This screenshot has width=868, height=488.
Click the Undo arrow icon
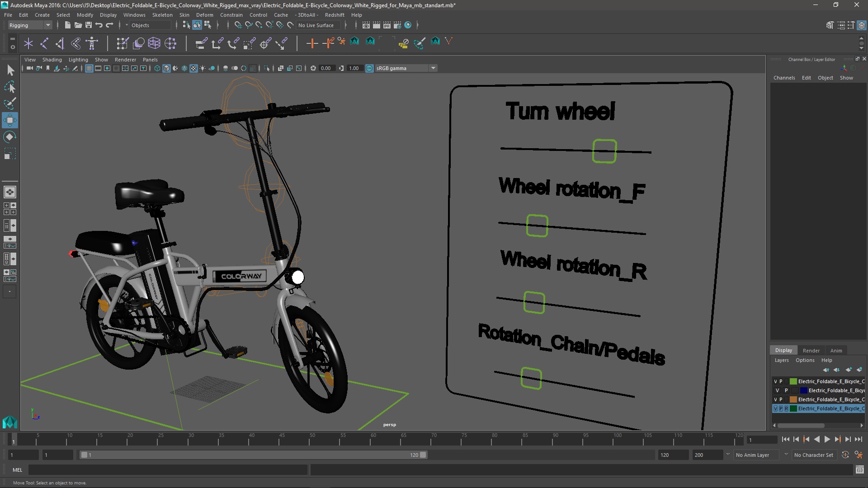(99, 25)
